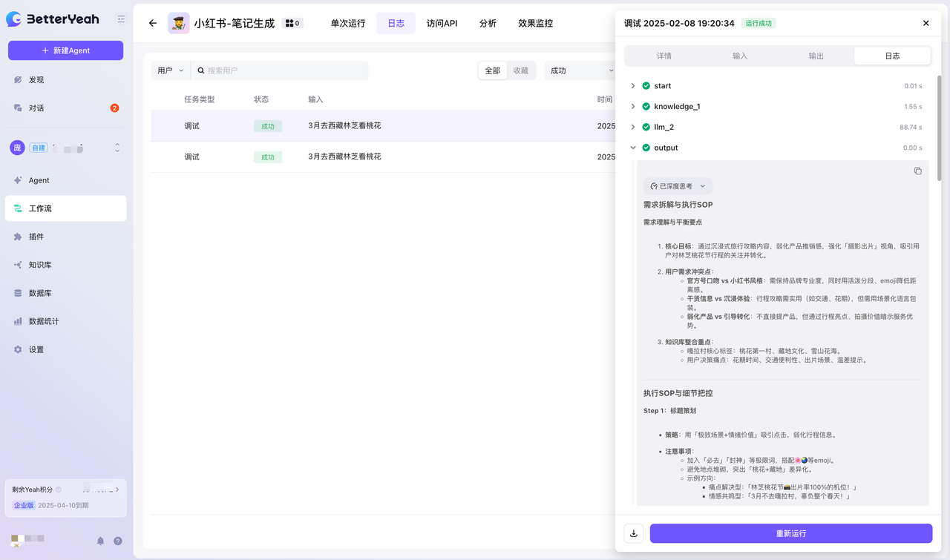Image resolution: width=950 pixels, height=560 pixels.
Task: Open the help question mark icon
Action: [x=118, y=541]
